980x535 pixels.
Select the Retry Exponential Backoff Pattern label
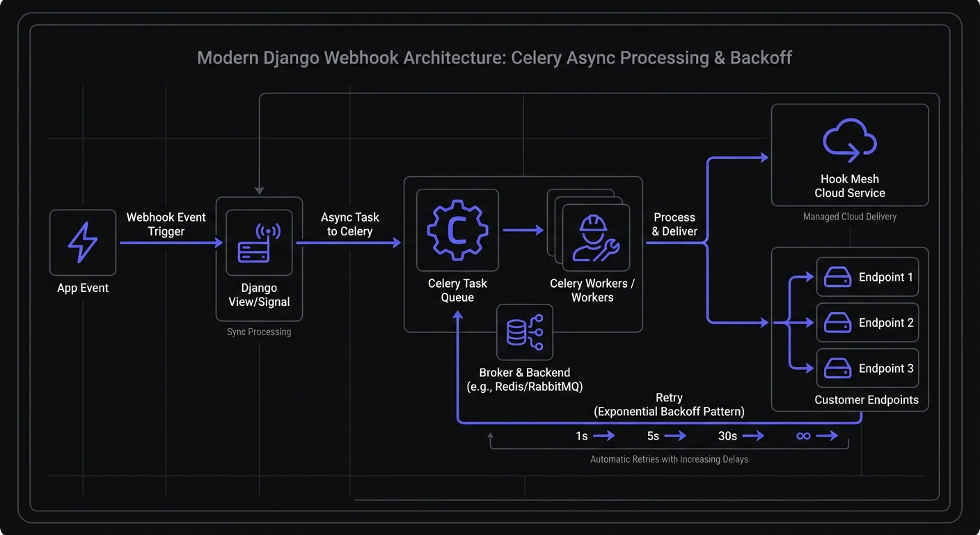[x=669, y=405]
